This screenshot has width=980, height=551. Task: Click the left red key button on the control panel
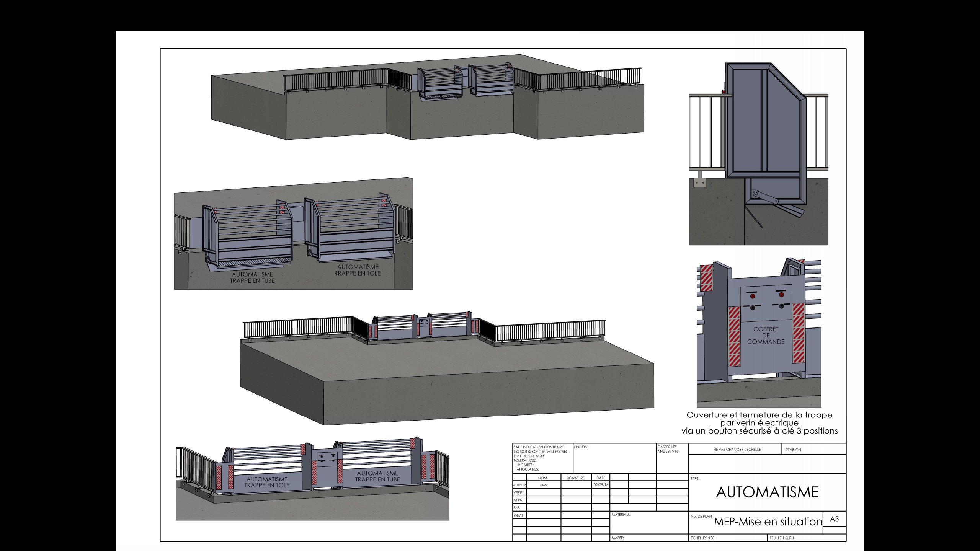coord(753,297)
